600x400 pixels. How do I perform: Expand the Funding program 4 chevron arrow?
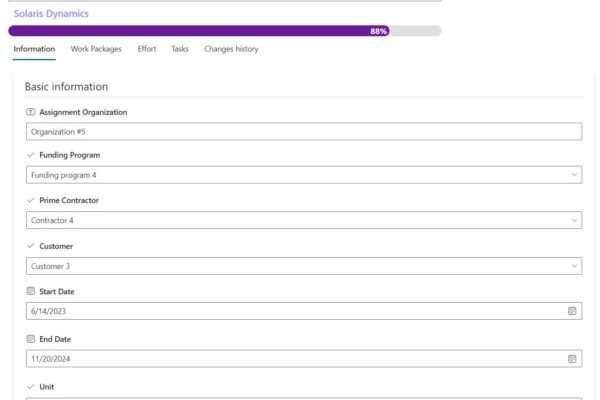click(574, 175)
